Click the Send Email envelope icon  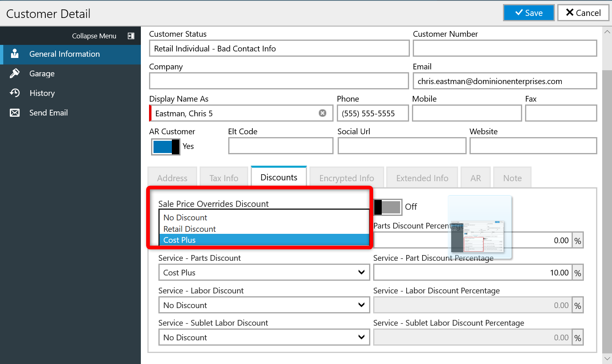pyautogui.click(x=15, y=113)
